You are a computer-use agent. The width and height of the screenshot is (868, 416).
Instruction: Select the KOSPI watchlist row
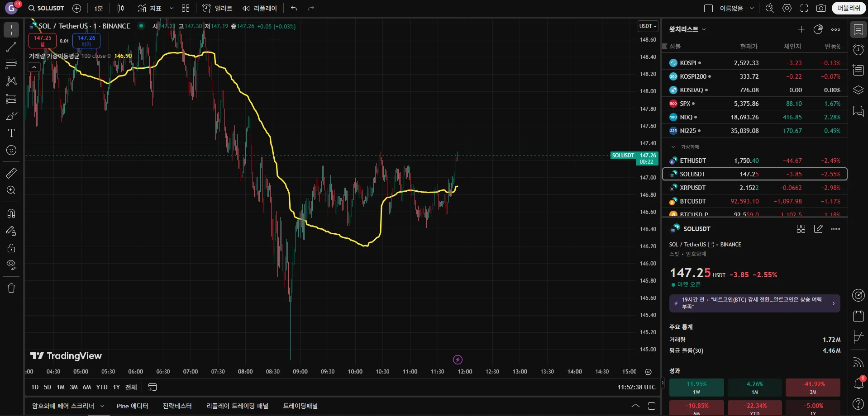pyautogui.click(x=754, y=63)
